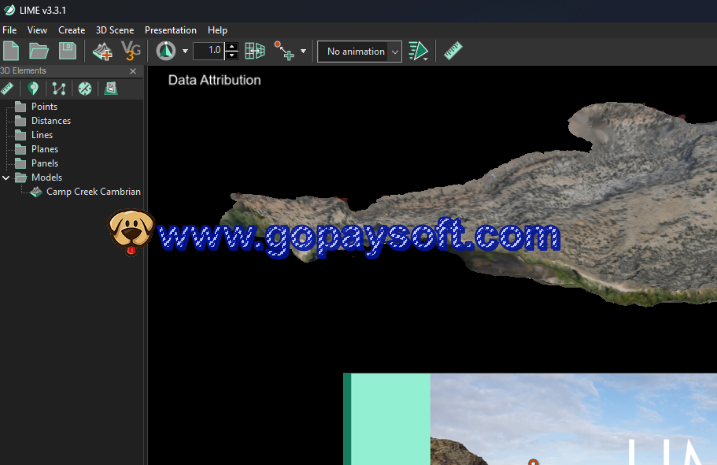Image resolution: width=717 pixels, height=465 pixels.
Task: Increase the exaggeration value with up arrow
Action: (232, 46)
